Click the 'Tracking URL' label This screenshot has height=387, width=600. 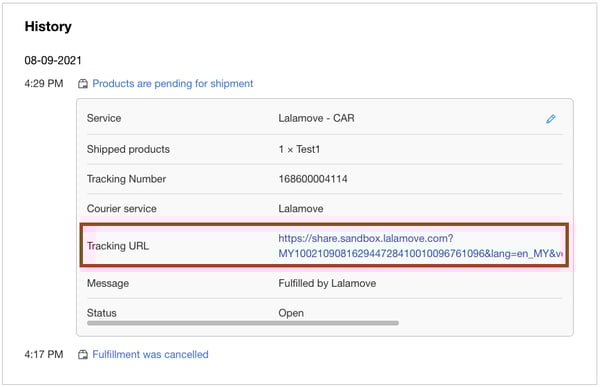(x=117, y=246)
